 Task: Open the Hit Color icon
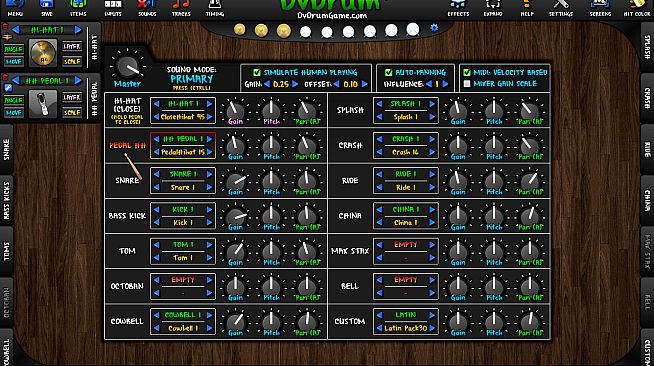637,8
